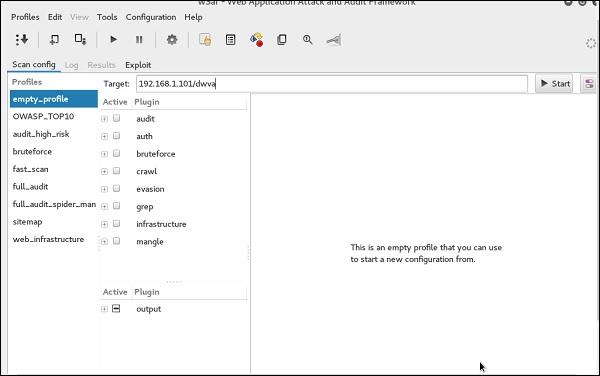The width and height of the screenshot is (600, 376).
Task: Pause the scan with pause icon
Action: tap(139, 39)
